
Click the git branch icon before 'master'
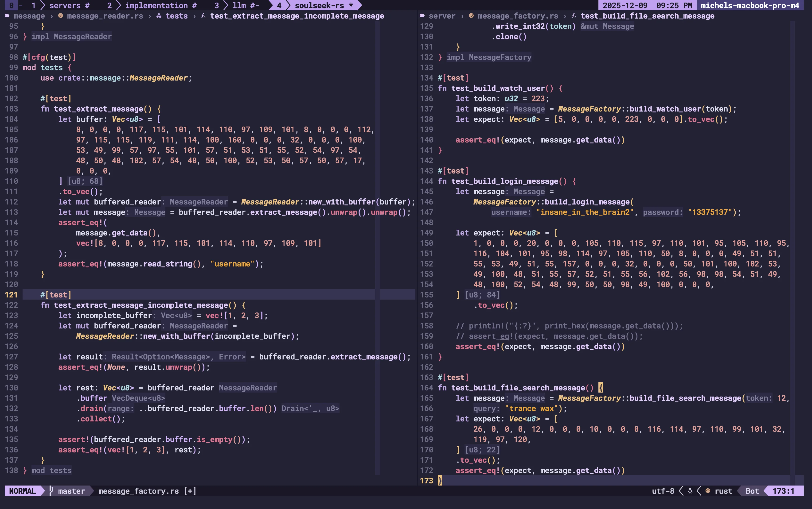51,491
